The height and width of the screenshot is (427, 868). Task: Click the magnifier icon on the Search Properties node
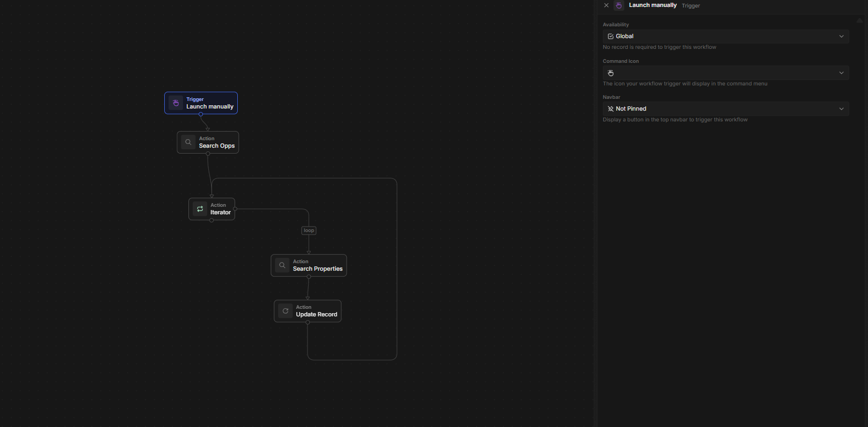pyautogui.click(x=282, y=265)
